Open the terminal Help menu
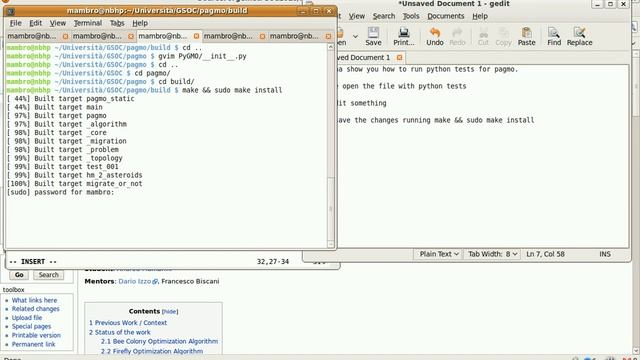The width and height of the screenshot is (640, 360). (x=140, y=23)
